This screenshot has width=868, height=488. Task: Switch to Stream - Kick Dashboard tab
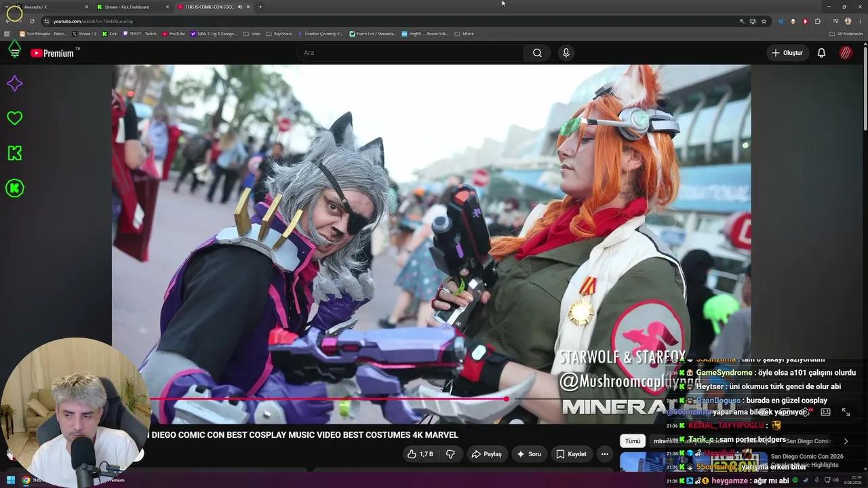(132, 7)
